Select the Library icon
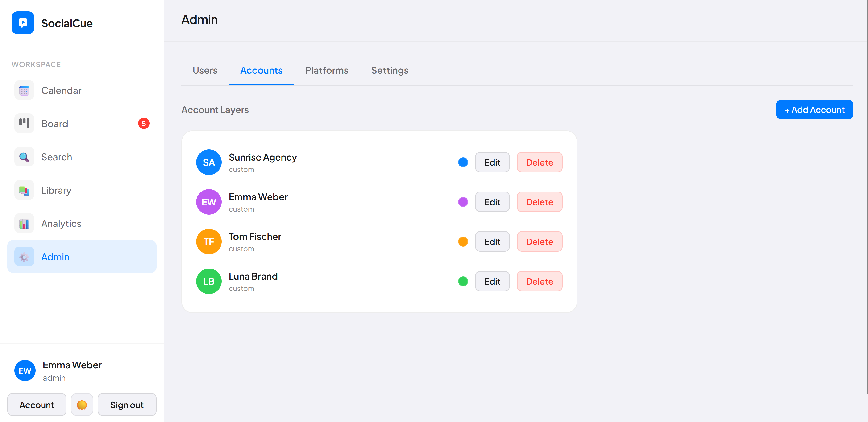Screen dimensions: 868x422 [24, 190]
